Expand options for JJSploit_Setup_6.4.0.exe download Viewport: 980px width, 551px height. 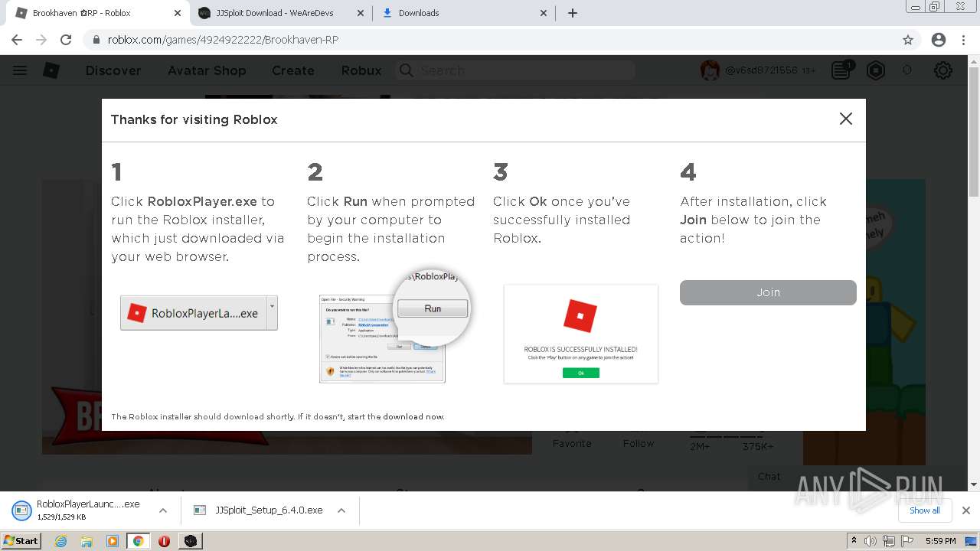pos(341,510)
